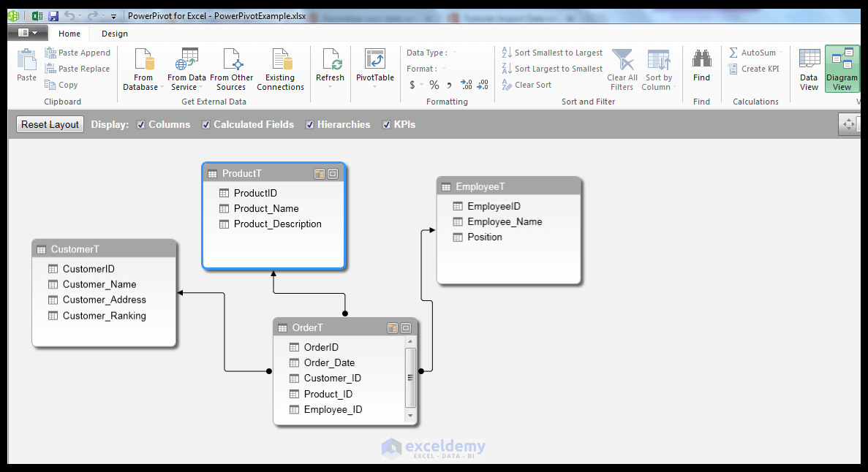Image resolution: width=868 pixels, height=472 pixels.
Task: Expand the Format dropdown
Action: (444, 69)
